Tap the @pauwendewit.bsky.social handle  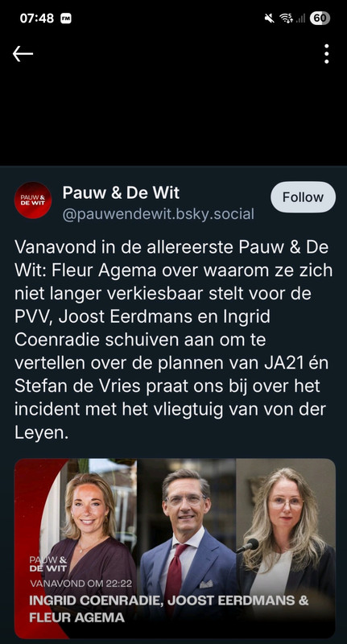click(158, 214)
